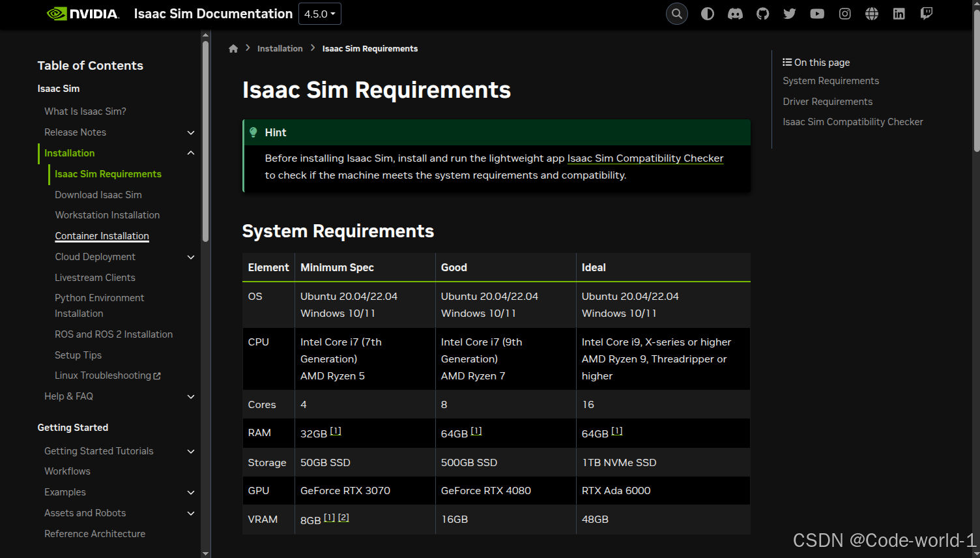Image resolution: width=980 pixels, height=558 pixels.
Task: Open the GitHub icon link
Action: click(762, 14)
